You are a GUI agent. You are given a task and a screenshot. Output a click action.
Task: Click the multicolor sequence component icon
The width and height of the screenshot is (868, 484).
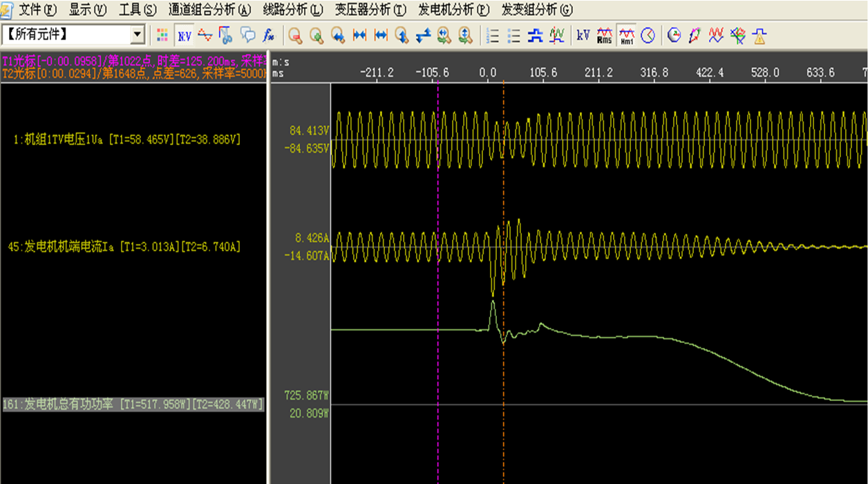click(x=738, y=35)
